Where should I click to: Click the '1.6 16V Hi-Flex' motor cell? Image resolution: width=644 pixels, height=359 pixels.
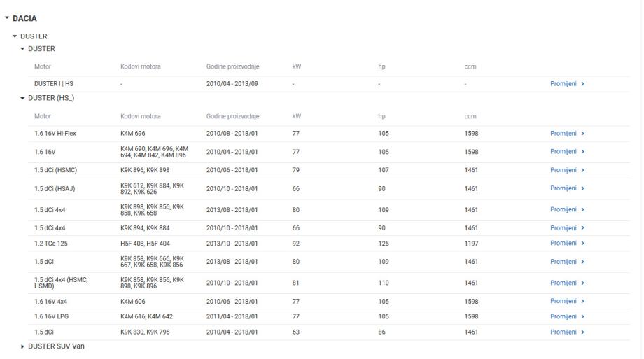(x=55, y=134)
